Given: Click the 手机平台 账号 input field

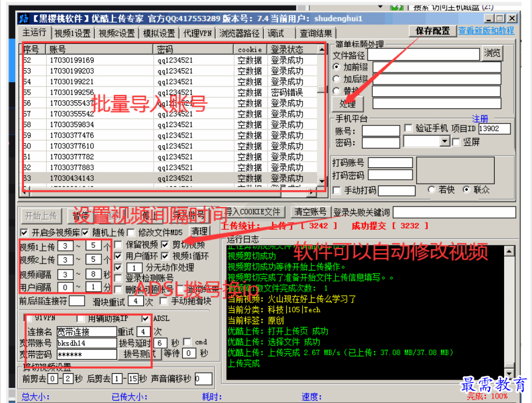Looking at the screenshot, I should coord(380,131).
